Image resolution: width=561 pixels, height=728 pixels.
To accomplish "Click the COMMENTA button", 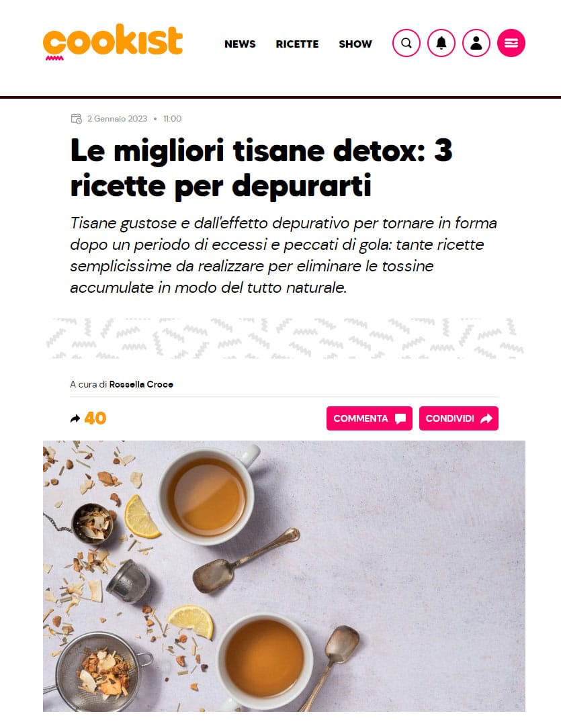I will (370, 418).
